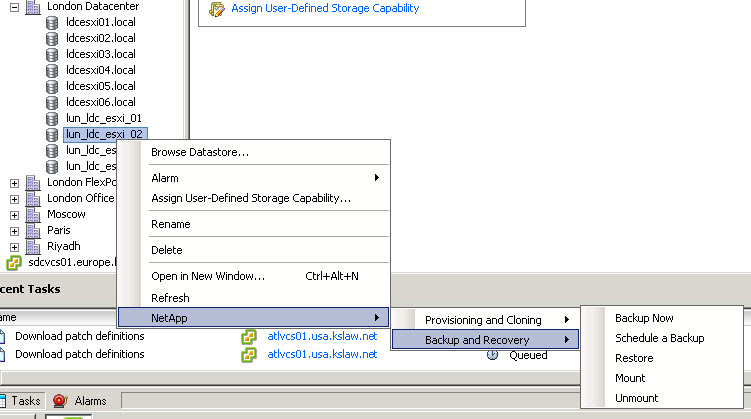Choose Browse Datastore from context menu
The width and height of the screenshot is (751, 419).
pyautogui.click(x=200, y=153)
